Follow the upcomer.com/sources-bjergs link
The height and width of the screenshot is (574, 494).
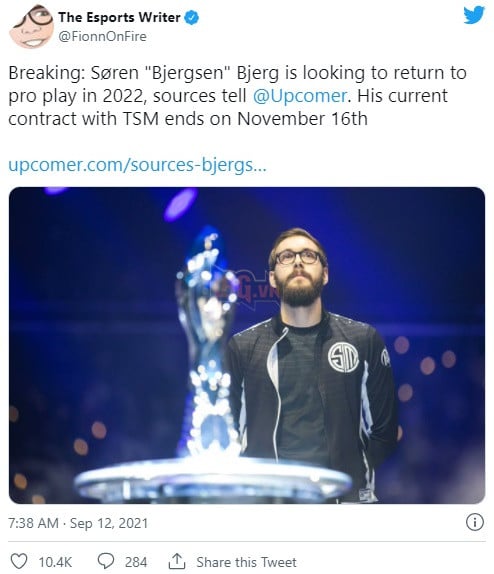tap(137, 165)
